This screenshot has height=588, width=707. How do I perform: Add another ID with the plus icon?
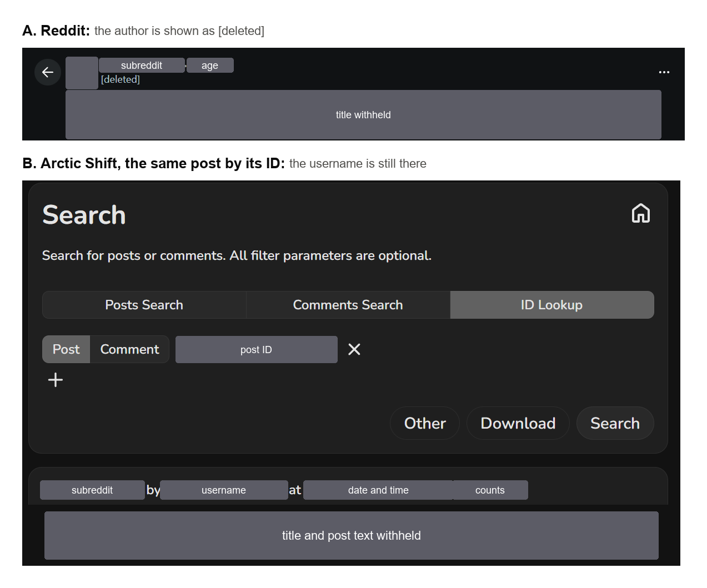pos(56,380)
